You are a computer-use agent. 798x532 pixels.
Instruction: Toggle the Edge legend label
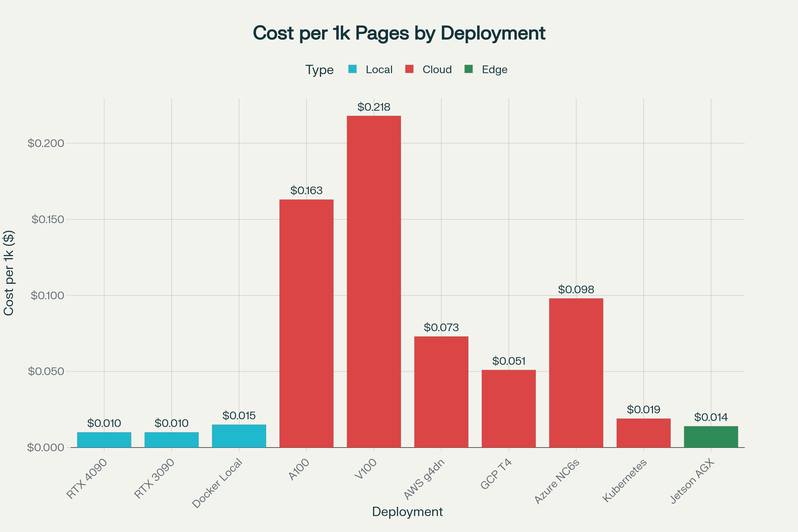pyautogui.click(x=494, y=69)
